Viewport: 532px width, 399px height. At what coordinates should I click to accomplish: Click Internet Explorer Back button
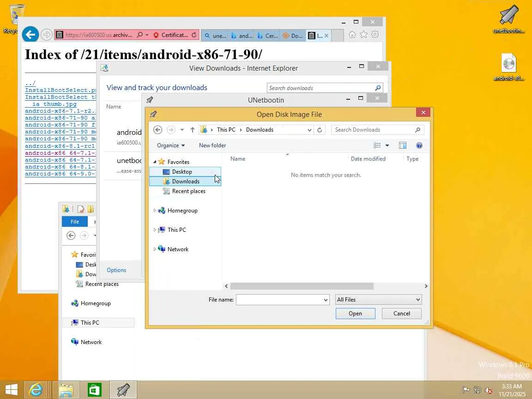[30, 35]
